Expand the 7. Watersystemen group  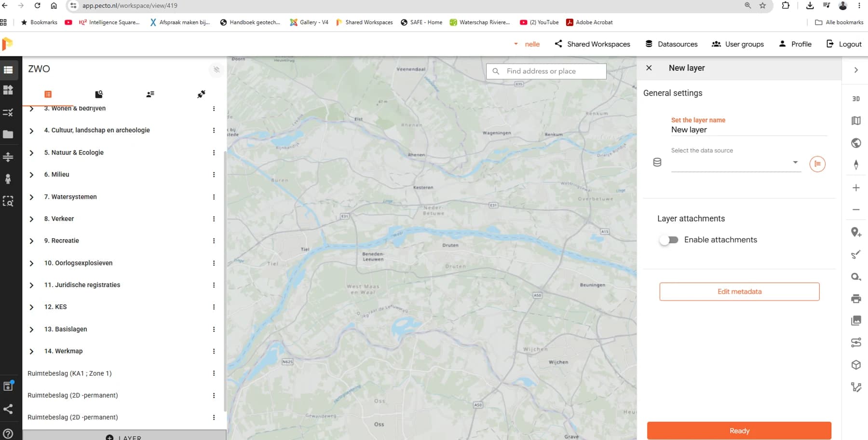pyautogui.click(x=31, y=197)
